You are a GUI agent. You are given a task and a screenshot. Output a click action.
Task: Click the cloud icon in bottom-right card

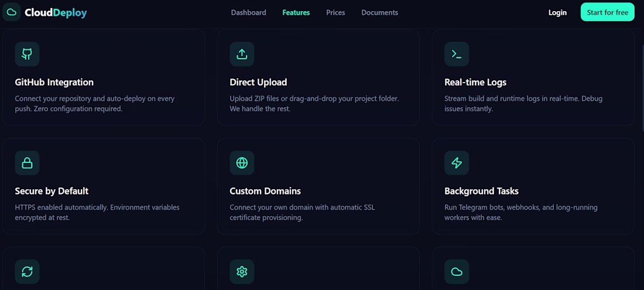point(457,271)
